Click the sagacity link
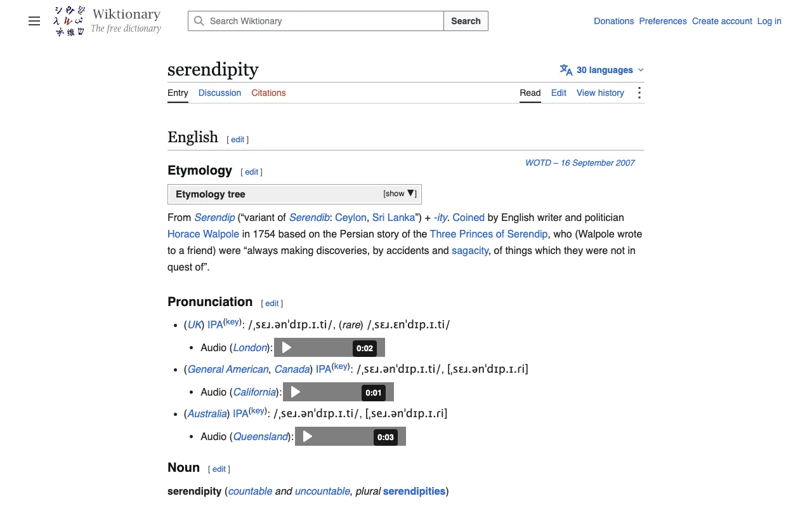The image size is (812, 508). coord(470,250)
